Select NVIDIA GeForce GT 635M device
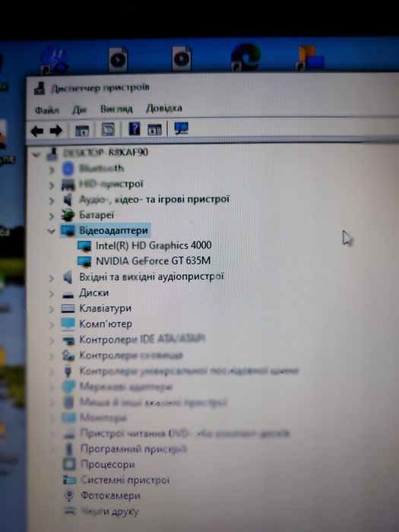 153,261
